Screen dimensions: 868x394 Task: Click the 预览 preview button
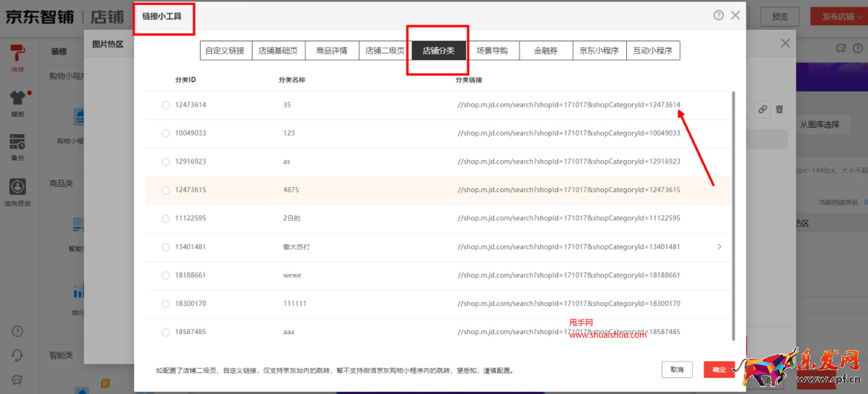tap(780, 17)
